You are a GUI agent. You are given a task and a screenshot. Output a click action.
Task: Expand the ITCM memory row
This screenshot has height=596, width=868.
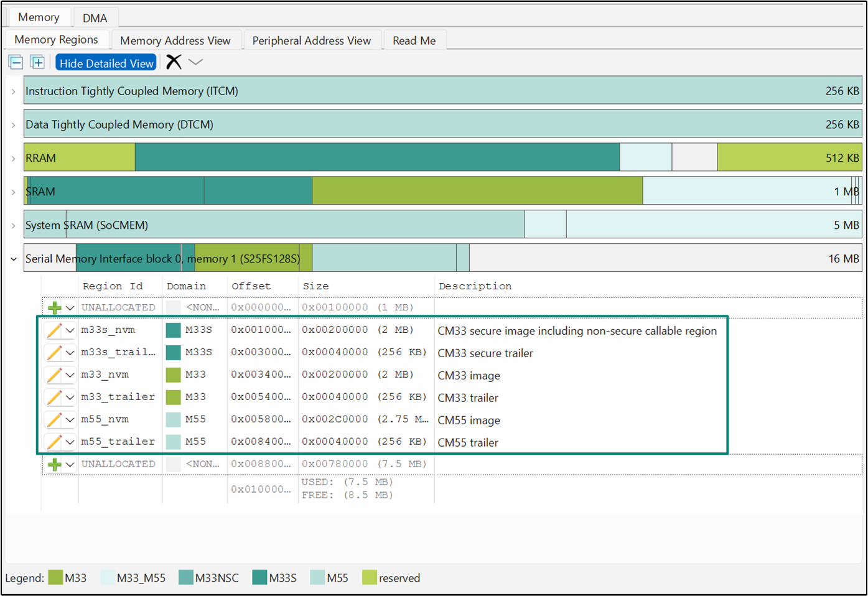13,91
